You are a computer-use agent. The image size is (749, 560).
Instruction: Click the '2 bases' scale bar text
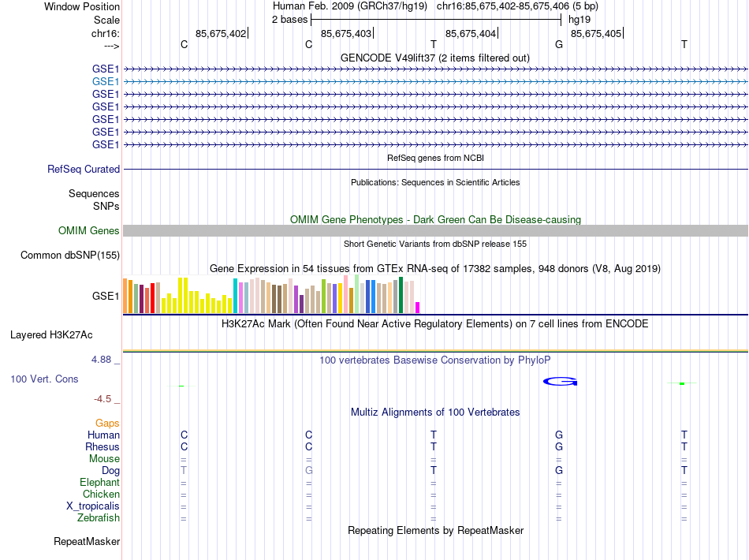tap(289, 20)
